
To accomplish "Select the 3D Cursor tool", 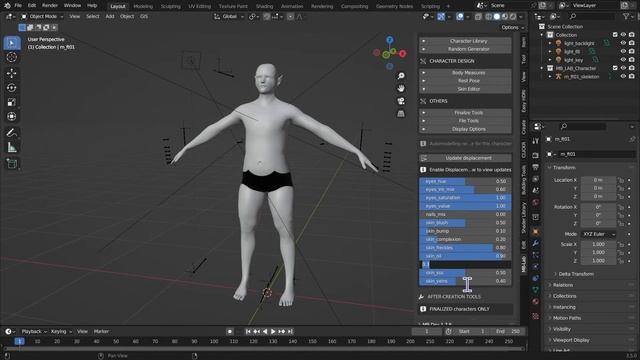I will pyautogui.click(x=12, y=57).
